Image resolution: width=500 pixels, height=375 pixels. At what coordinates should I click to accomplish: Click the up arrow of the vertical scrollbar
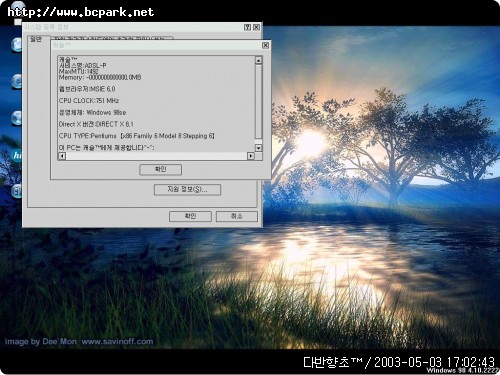258,60
